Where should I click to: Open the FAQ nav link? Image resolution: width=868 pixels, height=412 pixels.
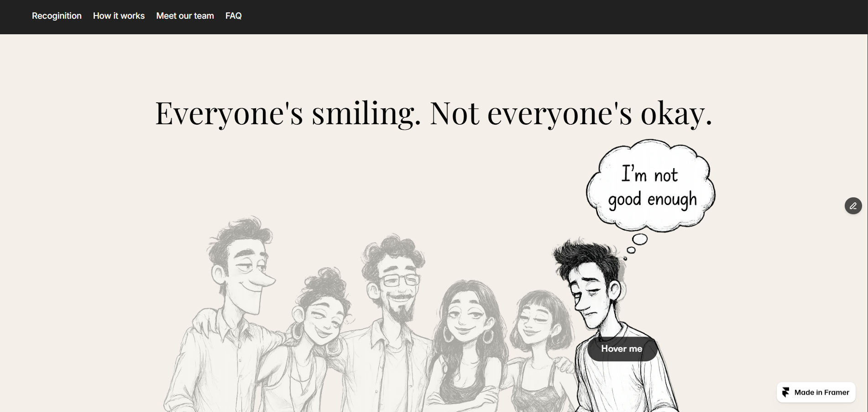click(x=233, y=16)
